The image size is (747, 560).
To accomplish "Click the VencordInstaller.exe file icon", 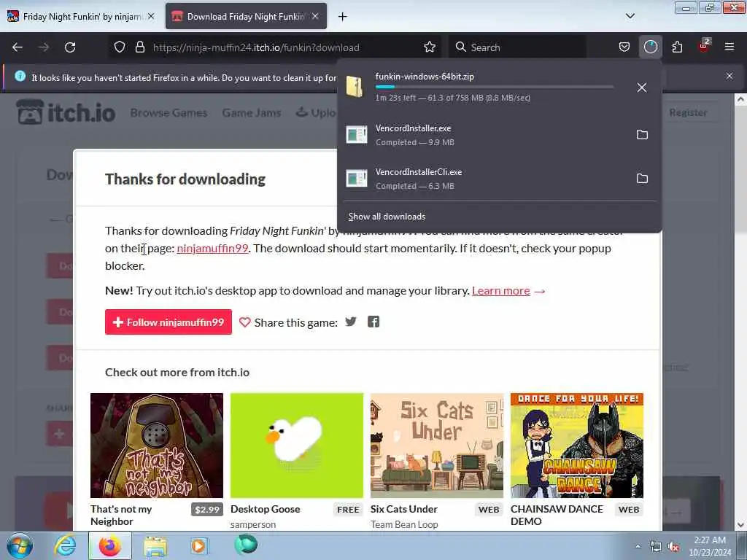I will pos(356,135).
